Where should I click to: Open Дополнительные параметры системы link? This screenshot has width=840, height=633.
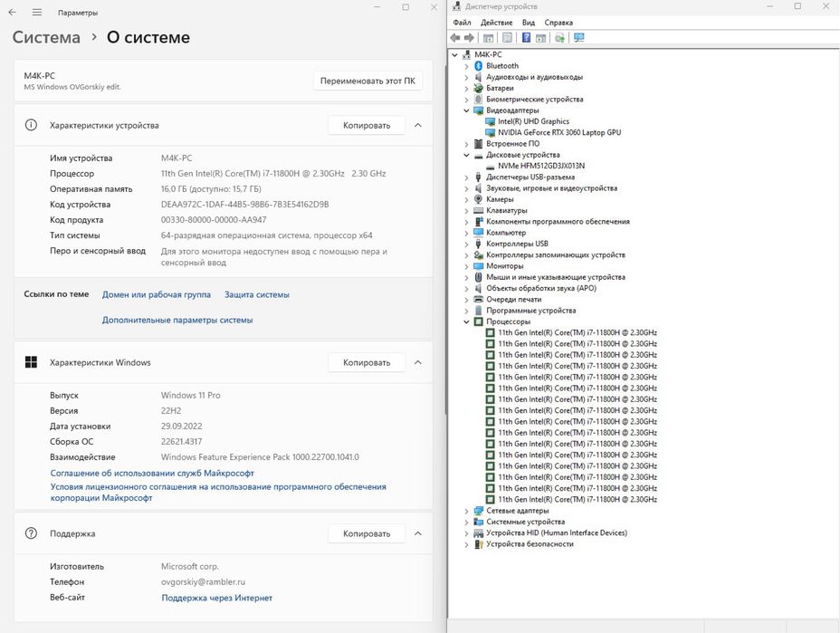pyautogui.click(x=177, y=320)
